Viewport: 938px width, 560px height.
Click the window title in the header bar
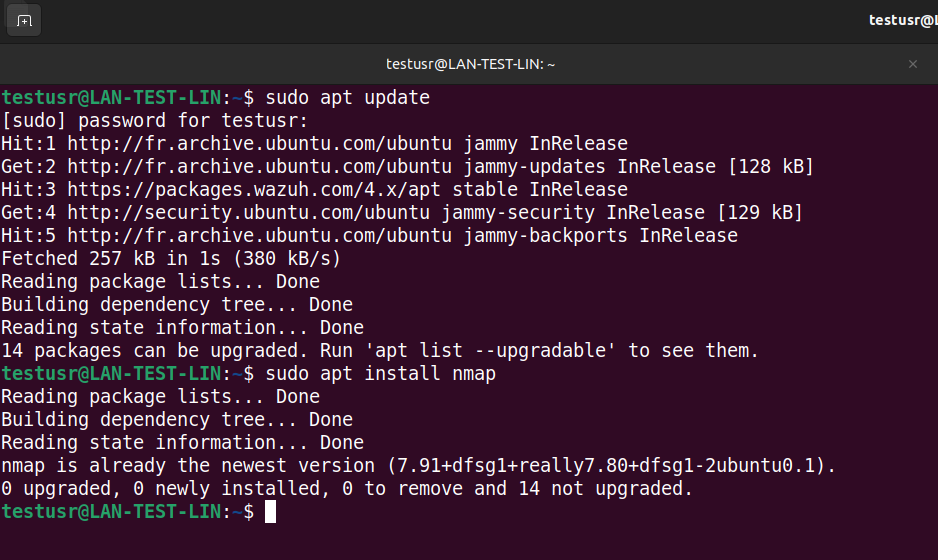tap(903, 20)
